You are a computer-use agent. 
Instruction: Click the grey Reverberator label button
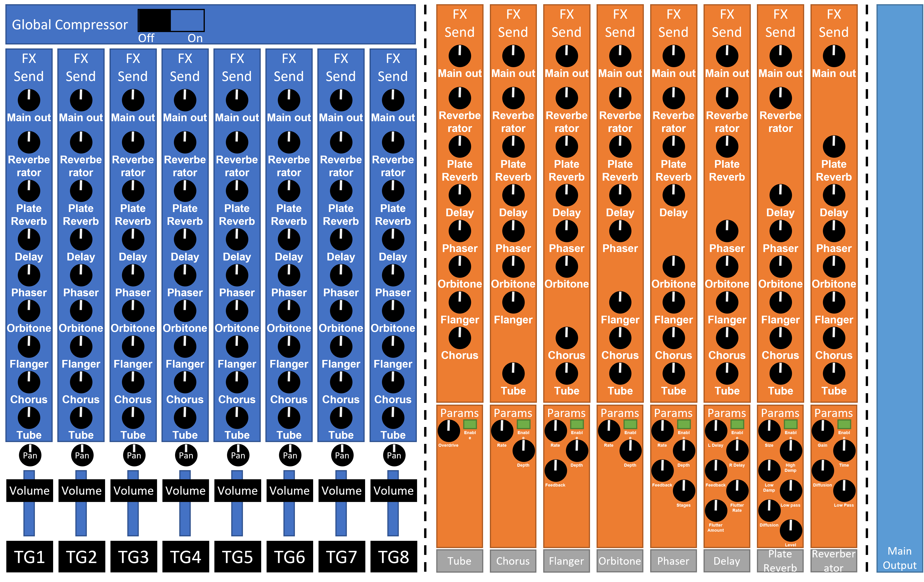(x=834, y=561)
